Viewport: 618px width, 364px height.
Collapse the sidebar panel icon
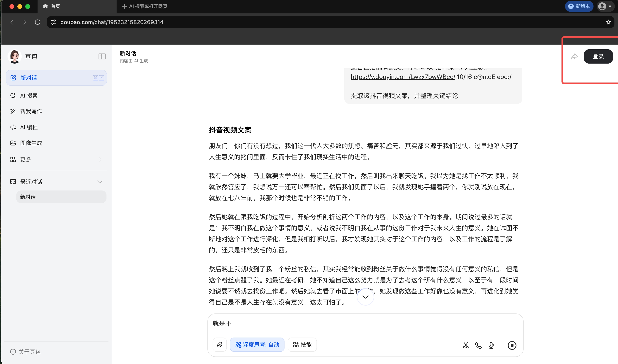(102, 57)
